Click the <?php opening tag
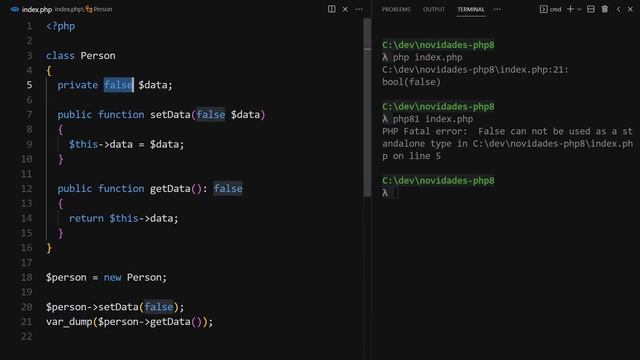 [60, 26]
